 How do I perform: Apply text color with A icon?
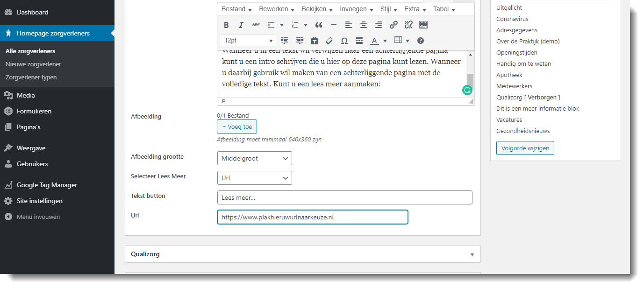pyautogui.click(x=374, y=41)
